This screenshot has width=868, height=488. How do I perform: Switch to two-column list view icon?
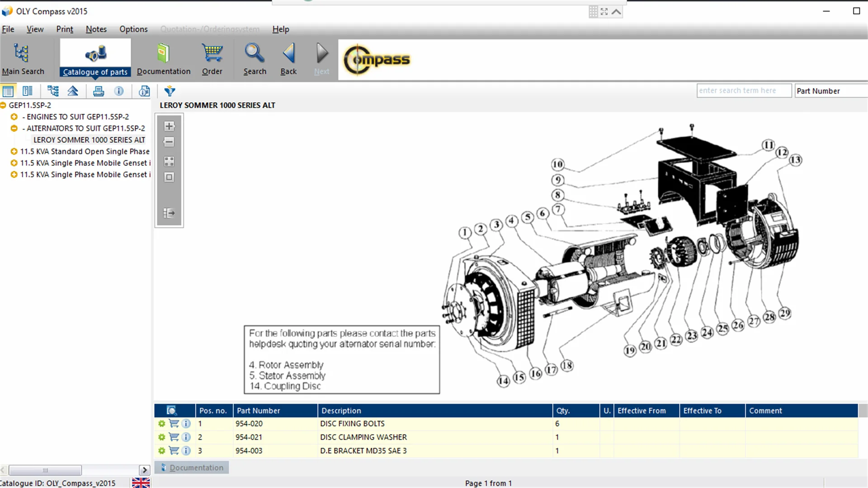(28, 91)
